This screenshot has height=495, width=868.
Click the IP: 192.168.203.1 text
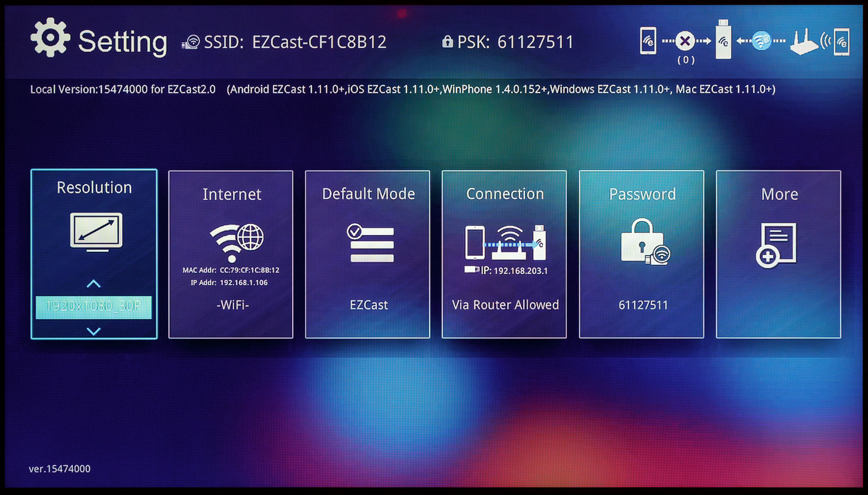pyautogui.click(x=514, y=271)
